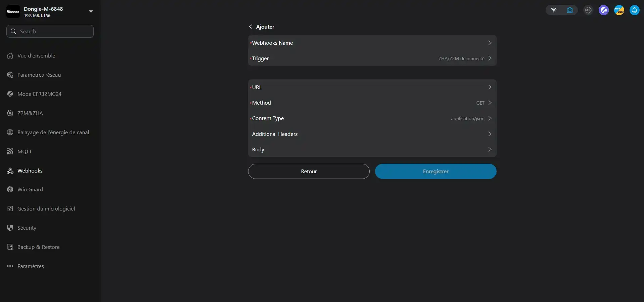Open the device selector dropdown arrow

tap(91, 11)
